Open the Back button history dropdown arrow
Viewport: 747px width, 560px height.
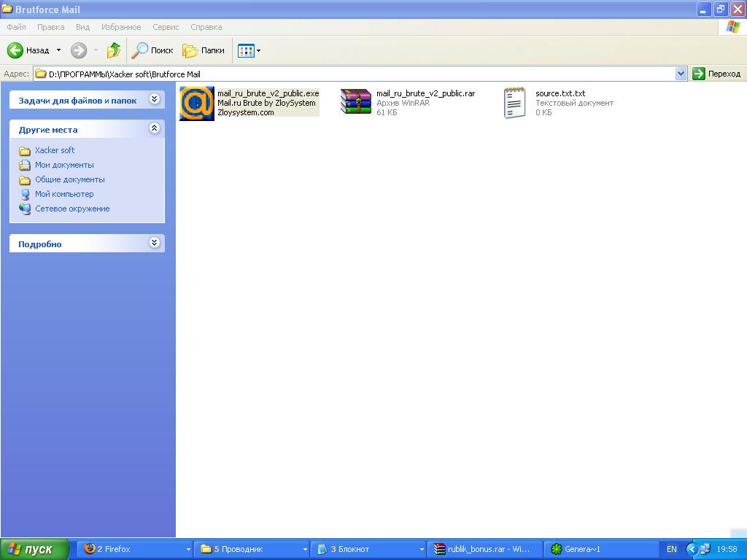(59, 50)
